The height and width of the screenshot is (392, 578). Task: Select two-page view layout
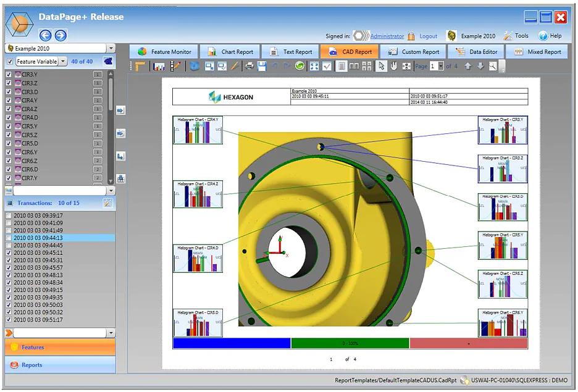pyautogui.click(x=354, y=66)
